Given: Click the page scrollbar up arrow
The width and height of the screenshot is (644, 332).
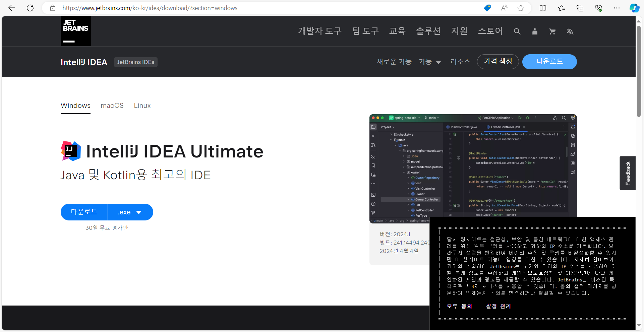Looking at the screenshot, I should [639, 21].
